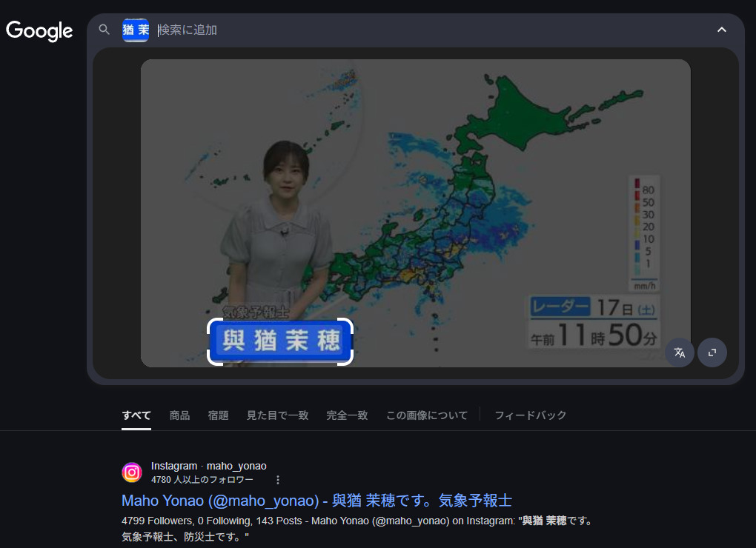Open the Maho Yonao Instagram result title

[316, 501]
